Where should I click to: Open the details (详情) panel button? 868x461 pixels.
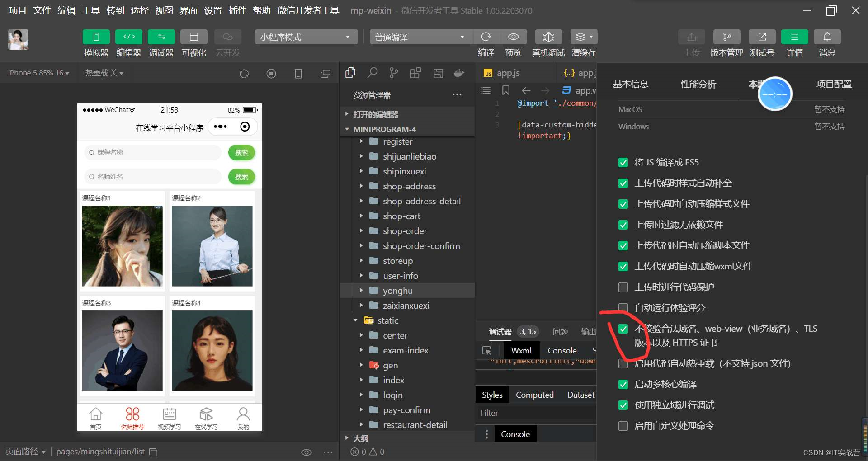[x=794, y=37]
